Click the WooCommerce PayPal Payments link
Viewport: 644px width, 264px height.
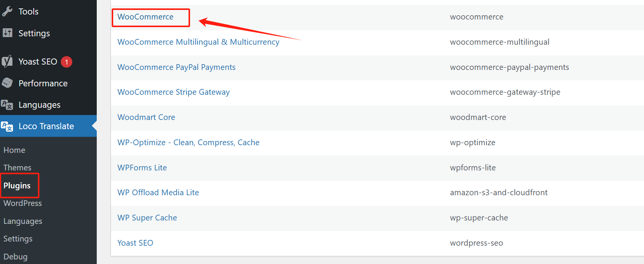(x=176, y=67)
